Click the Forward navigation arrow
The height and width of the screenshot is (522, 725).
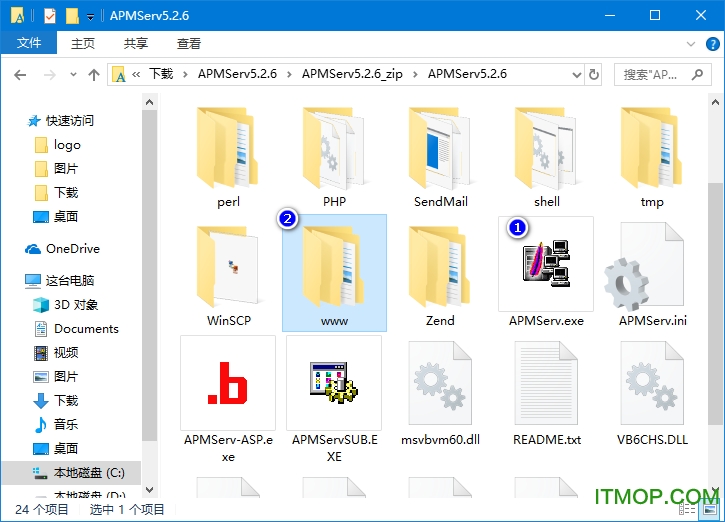tap(49, 74)
